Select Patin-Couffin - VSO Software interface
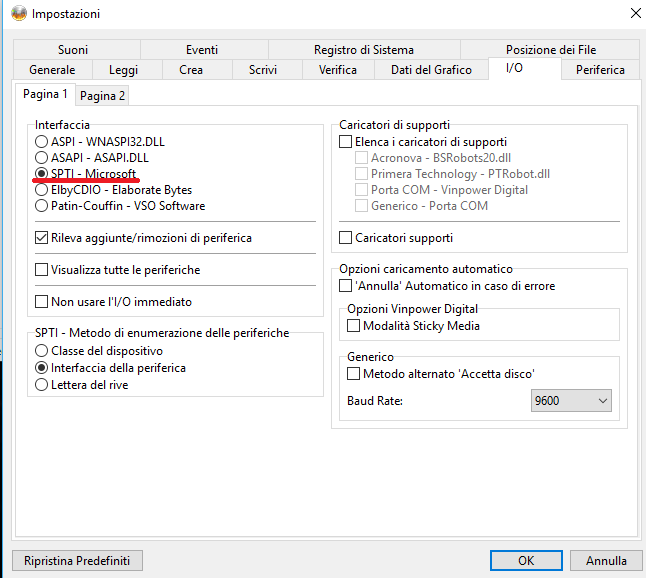Viewport: 646px width, 578px height. click(x=120, y=206)
